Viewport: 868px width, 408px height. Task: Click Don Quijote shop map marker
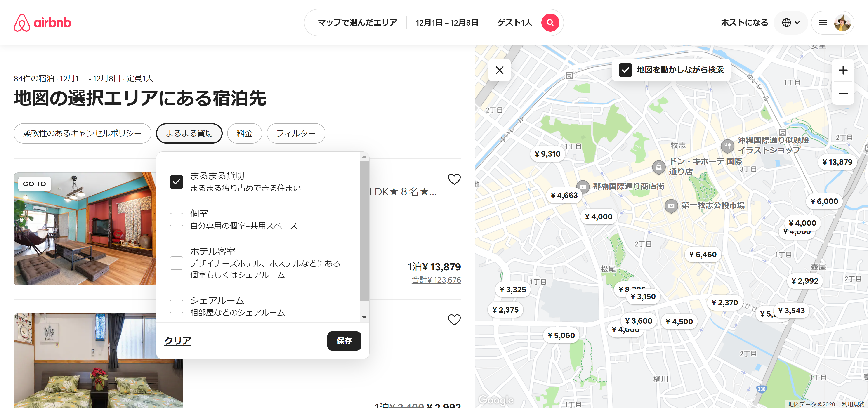(658, 166)
